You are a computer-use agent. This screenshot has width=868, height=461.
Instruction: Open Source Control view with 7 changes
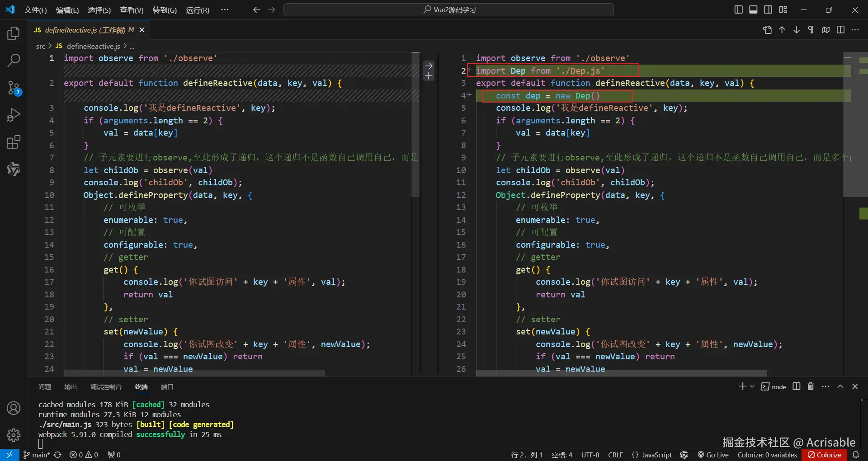click(x=14, y=88)
